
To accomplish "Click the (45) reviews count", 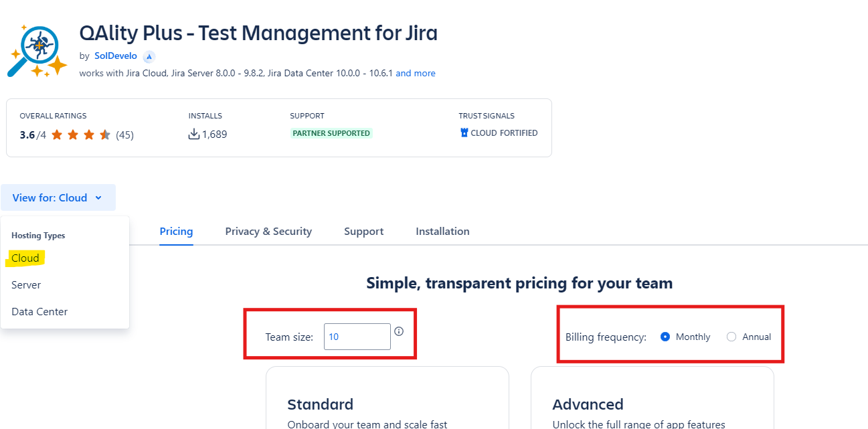I will tap(124, 135).
